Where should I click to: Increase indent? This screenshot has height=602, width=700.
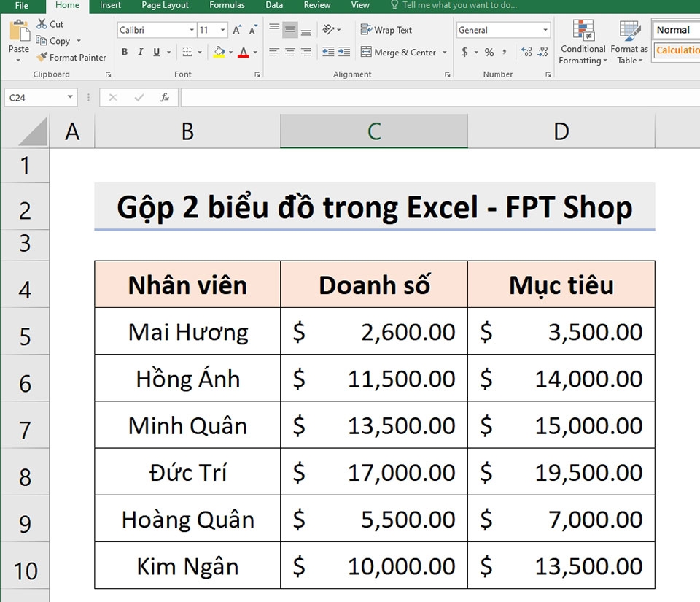[344, 52]
